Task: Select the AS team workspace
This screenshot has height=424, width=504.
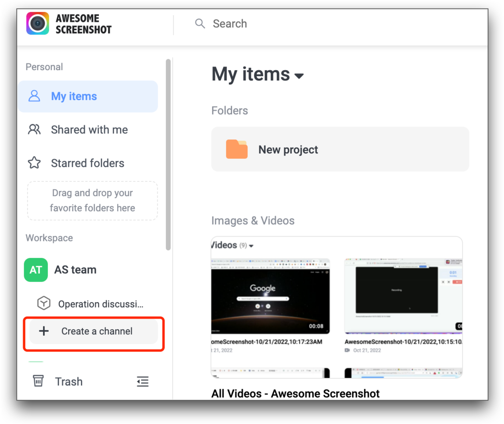Action: 75,270
